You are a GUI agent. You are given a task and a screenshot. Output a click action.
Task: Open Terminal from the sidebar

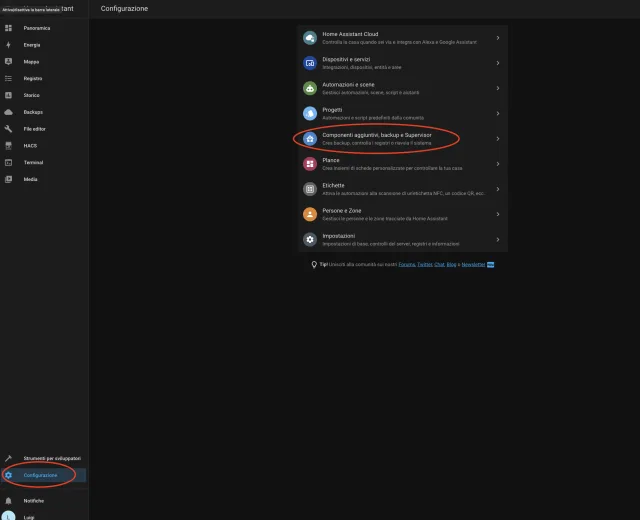pos(33,162)
